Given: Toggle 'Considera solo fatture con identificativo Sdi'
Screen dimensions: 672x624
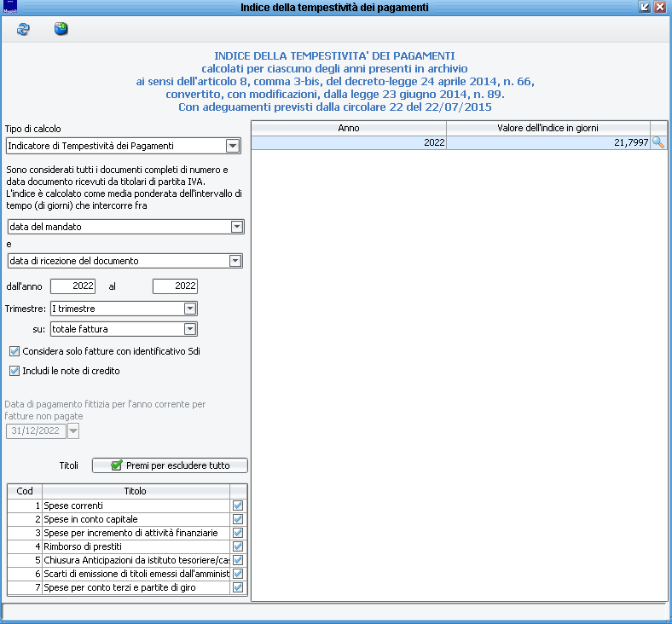Looking at the screenshot, I should [x=14, y=351].
